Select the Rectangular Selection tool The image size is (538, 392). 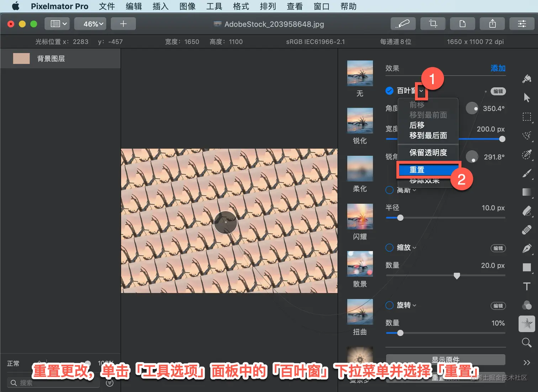click(x=527, y=117)
